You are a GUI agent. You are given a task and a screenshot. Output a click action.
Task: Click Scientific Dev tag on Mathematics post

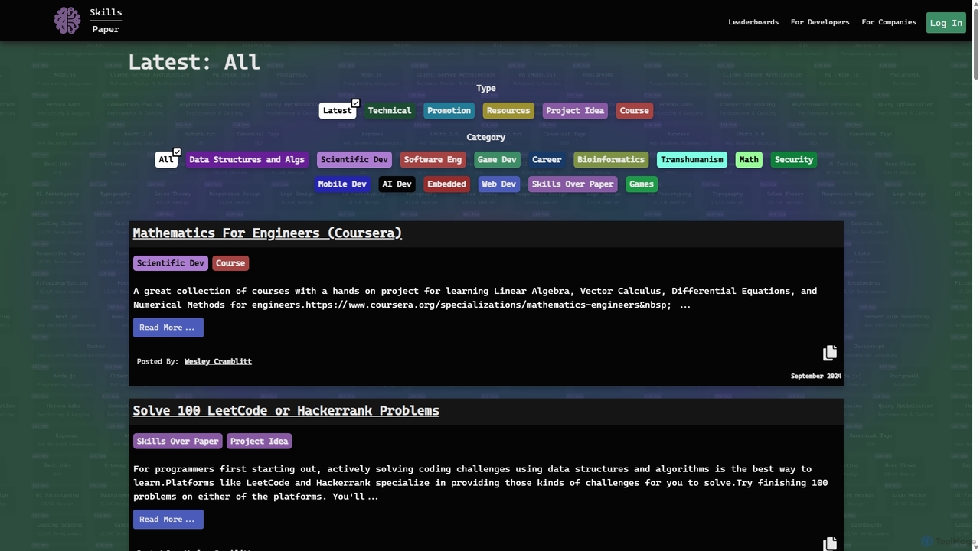171,263
